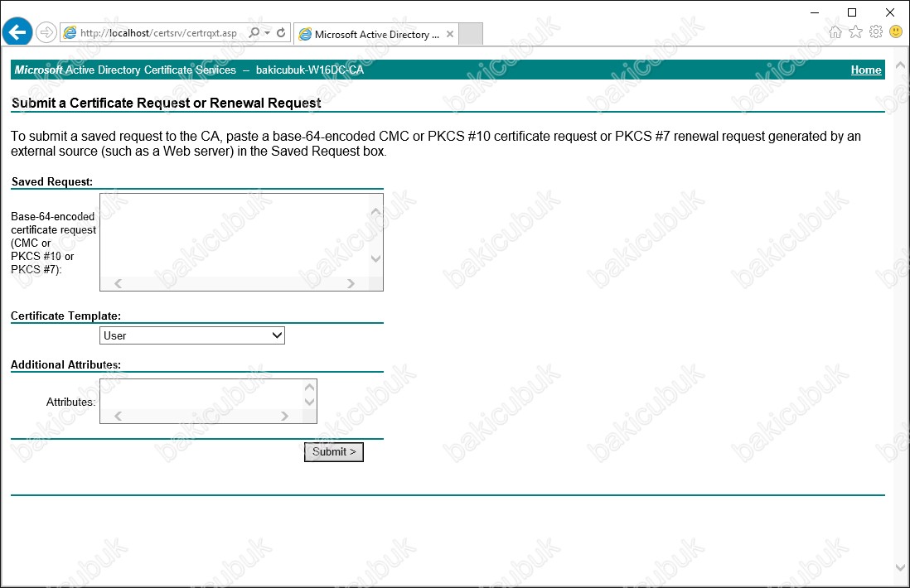The image size is (910, 588).
Task: Go back with the browser back arrow
Action: point(17,32)
